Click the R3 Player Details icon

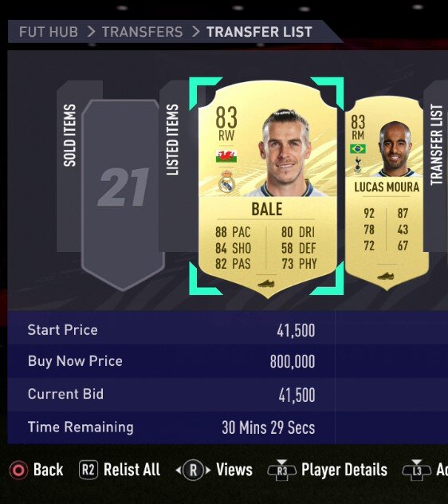[x=281, y=470]
